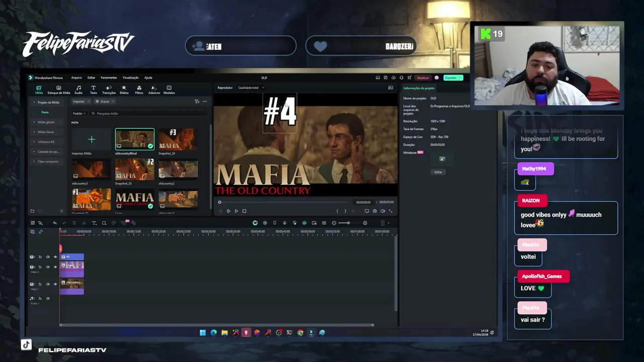Image resolution: width=644 pixels, height=362 pixels.
Task: Open File Explorer from the taskbar
Action: [224, 332]
